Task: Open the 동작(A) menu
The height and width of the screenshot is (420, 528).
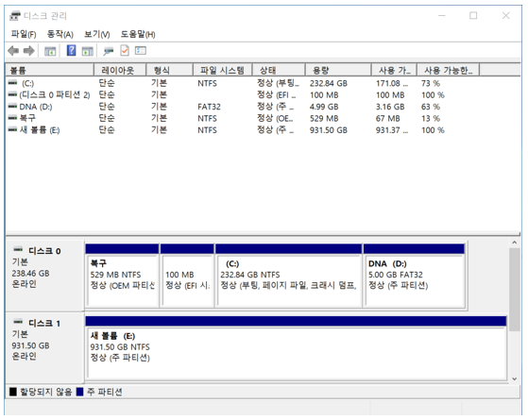Action: [x=60, y=34]
